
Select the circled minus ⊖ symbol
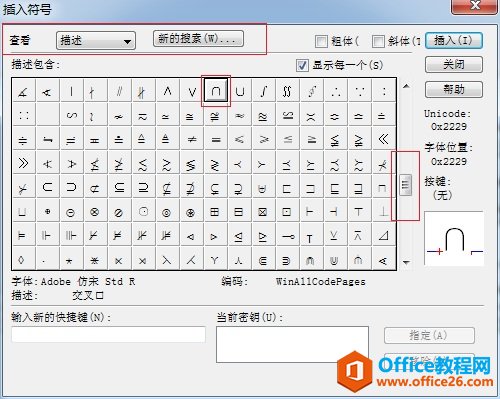click(x=71, y=211)
